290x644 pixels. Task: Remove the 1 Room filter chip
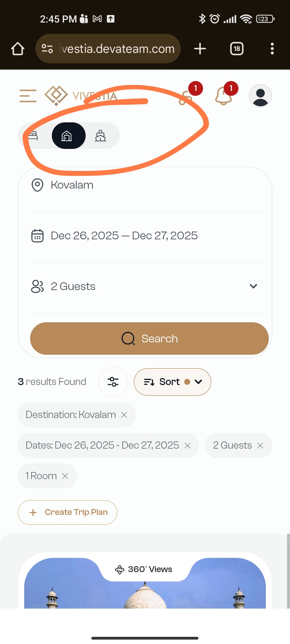[65, 476]
